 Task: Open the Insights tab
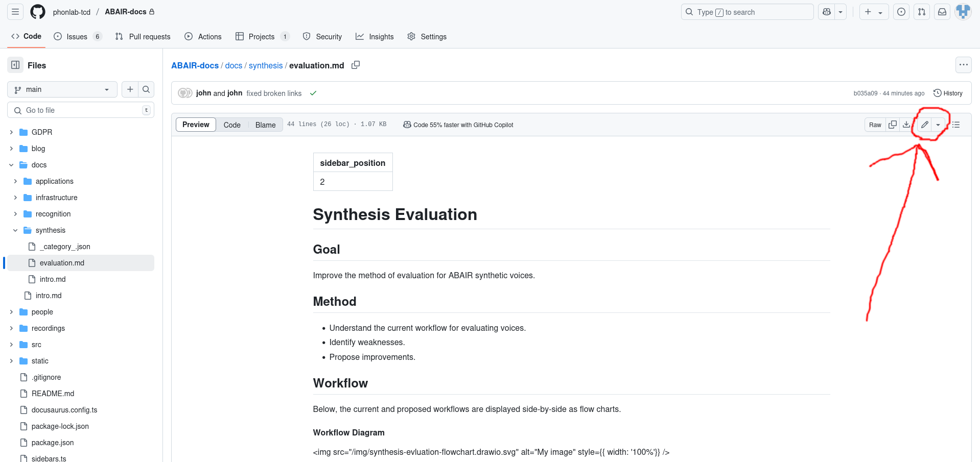tap(375, 36)
